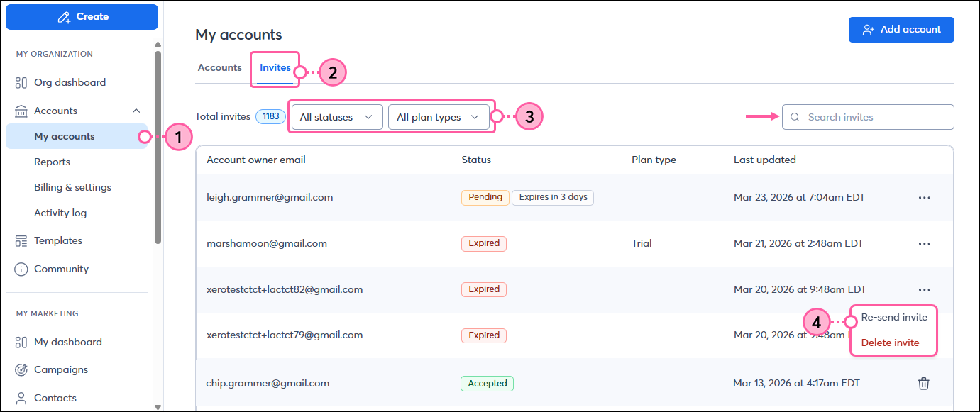This screenshot has width=980, height=412.
Task: Select the Campaigns icon
Action: [21, 369]
